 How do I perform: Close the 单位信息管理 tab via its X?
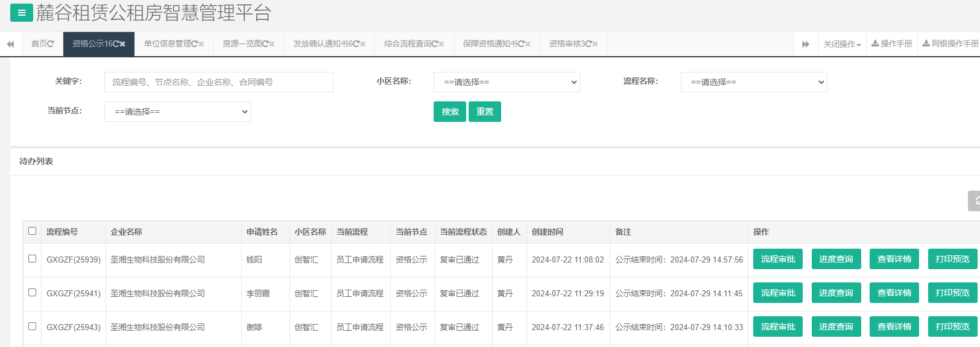(201, 44)
